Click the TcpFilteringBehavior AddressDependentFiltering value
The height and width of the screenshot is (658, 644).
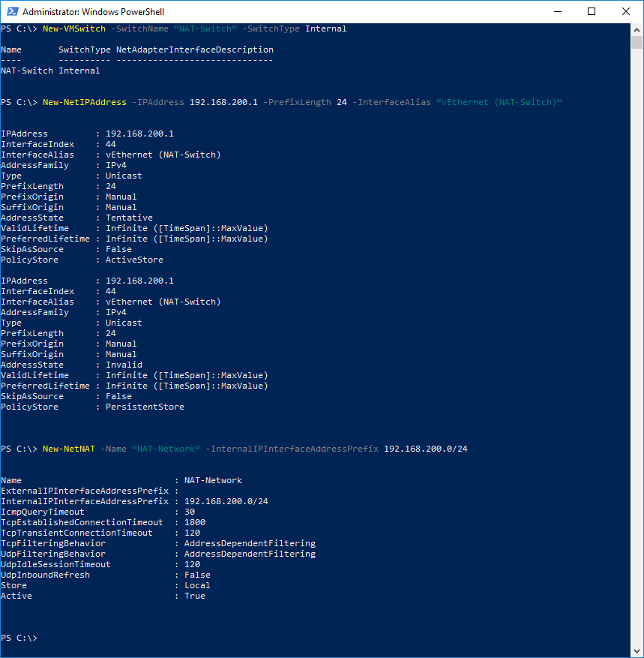pyautogui.click(x=250, y=543)
